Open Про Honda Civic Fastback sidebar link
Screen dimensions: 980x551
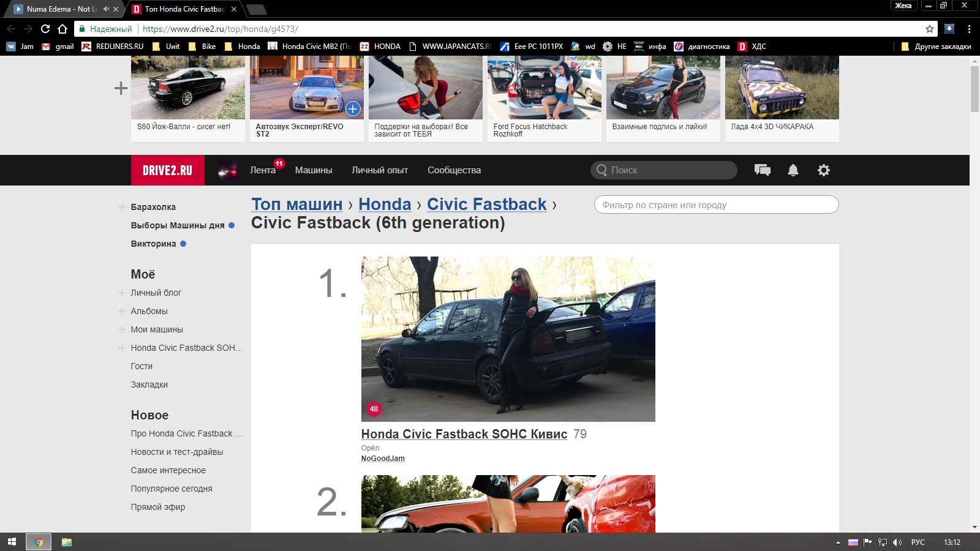click(187, 433)
